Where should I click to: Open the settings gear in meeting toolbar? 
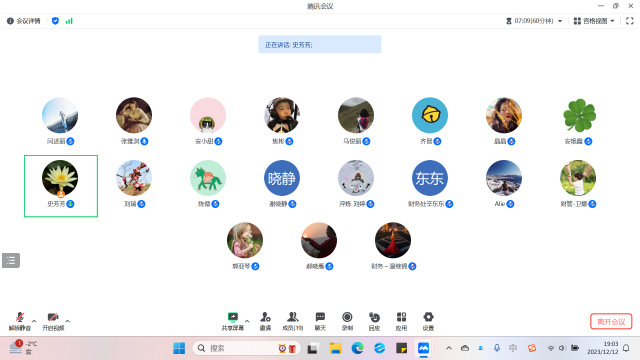pos(428,321)
